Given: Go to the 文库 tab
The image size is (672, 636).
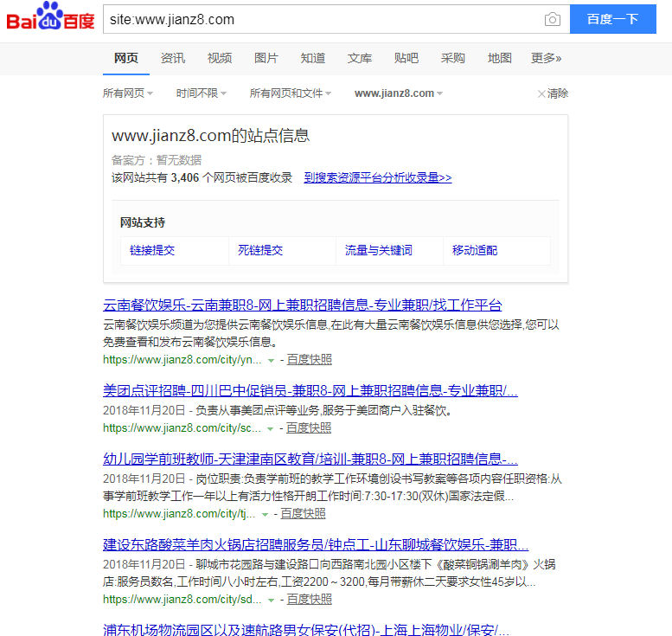Looking at the screenshot, I should point(360,58).
